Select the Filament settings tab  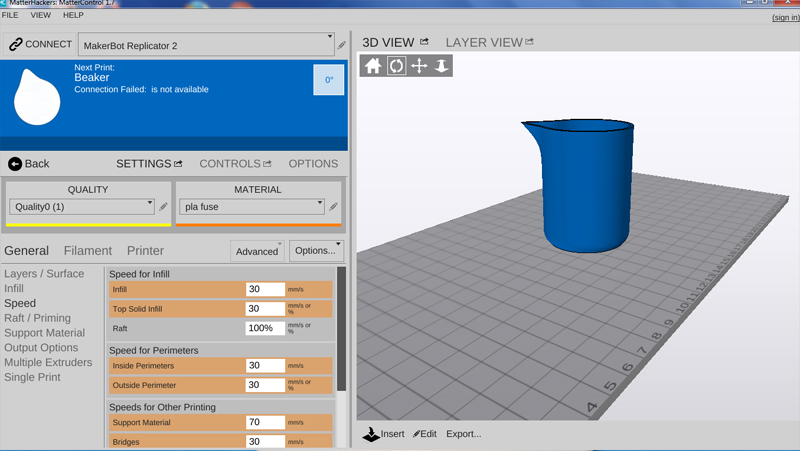(x=88, y=250)
